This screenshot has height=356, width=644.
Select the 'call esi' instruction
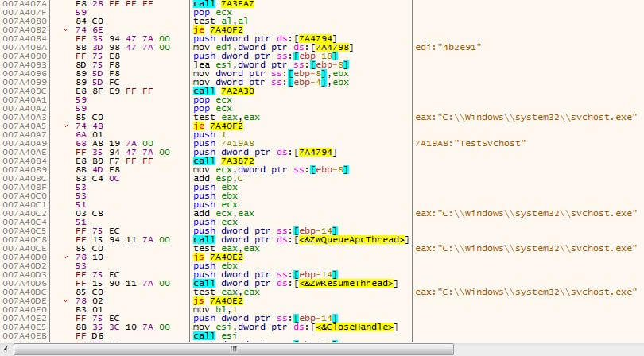click(215, 336)
